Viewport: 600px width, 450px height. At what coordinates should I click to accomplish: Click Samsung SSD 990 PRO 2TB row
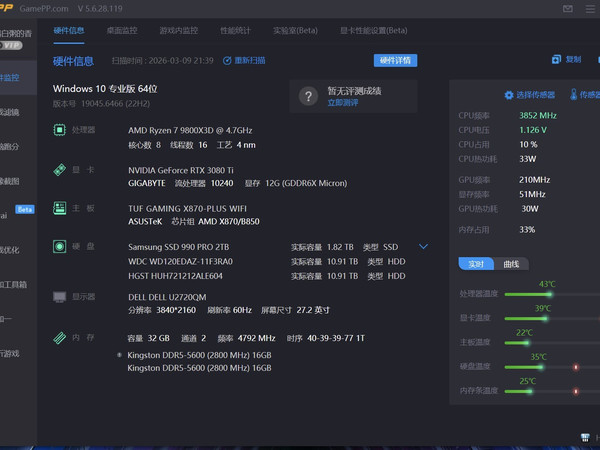tap(267, 247)
